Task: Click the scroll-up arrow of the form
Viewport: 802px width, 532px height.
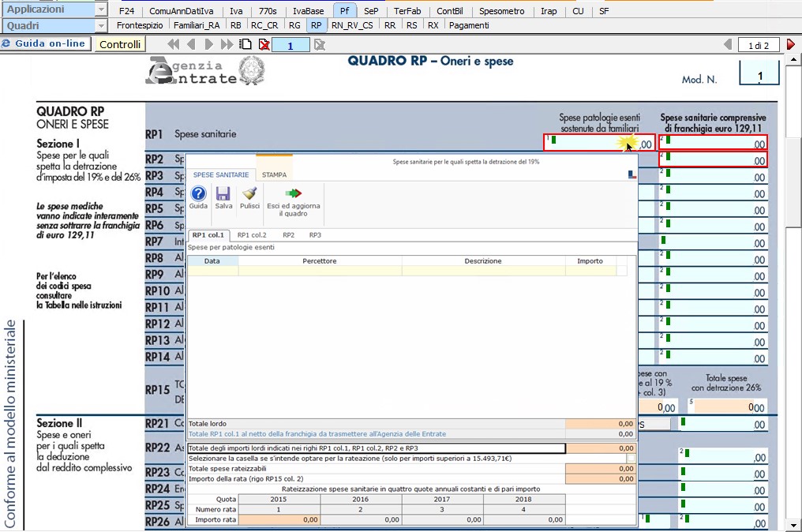Action: tap(793, 59)
